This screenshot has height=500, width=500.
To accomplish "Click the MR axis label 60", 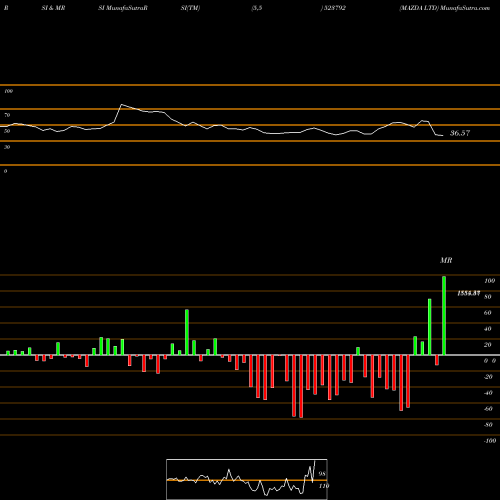I will 488,313.
